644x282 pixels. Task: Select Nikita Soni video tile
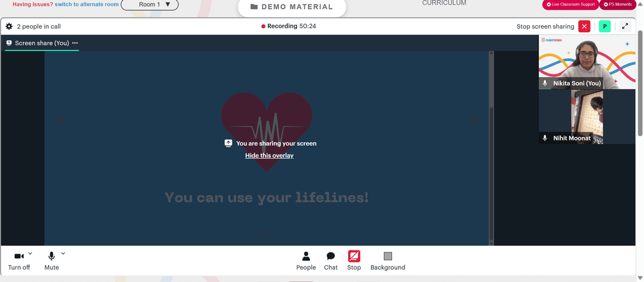click(587, 62)
